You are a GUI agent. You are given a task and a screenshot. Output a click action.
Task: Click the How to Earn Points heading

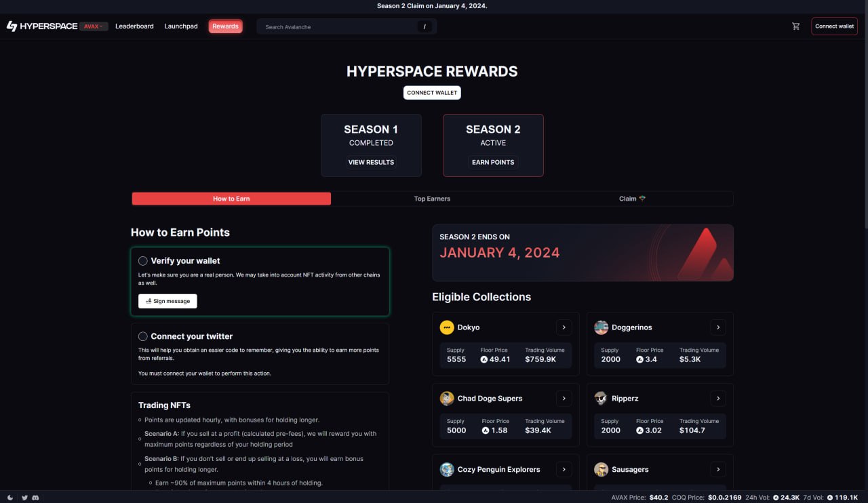tap(180, 233)
